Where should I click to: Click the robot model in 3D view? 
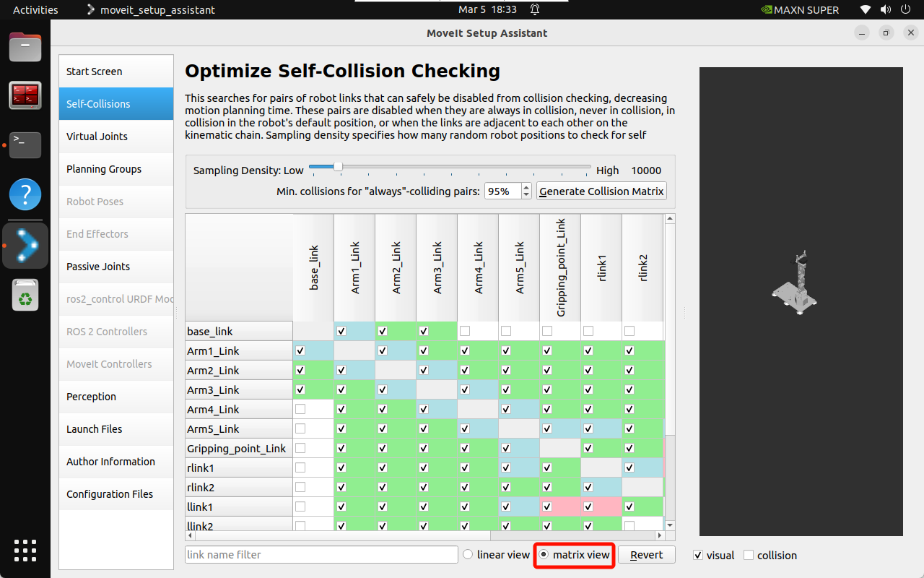coord(795,283)
